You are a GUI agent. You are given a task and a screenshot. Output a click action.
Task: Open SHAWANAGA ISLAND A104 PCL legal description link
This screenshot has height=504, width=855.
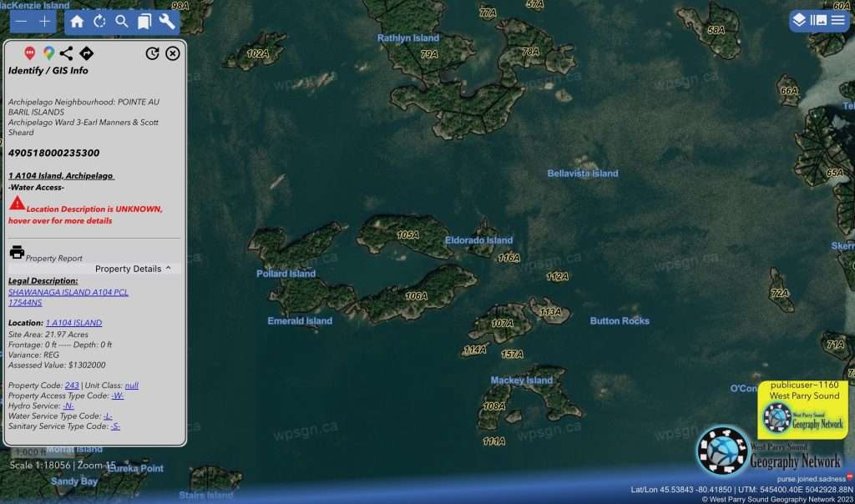pyautogui.click(x=68, y=298)
